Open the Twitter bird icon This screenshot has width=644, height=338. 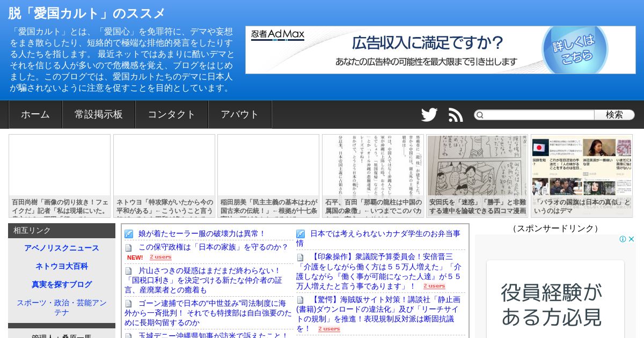pyautogui.click(x=429, y=115)
